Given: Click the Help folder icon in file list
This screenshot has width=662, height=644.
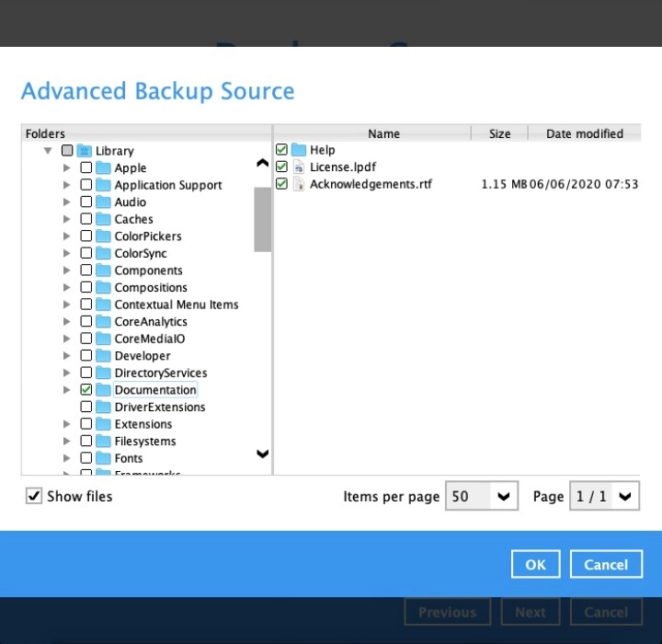Looking at the screenshot, I should (x=299, y=150).
